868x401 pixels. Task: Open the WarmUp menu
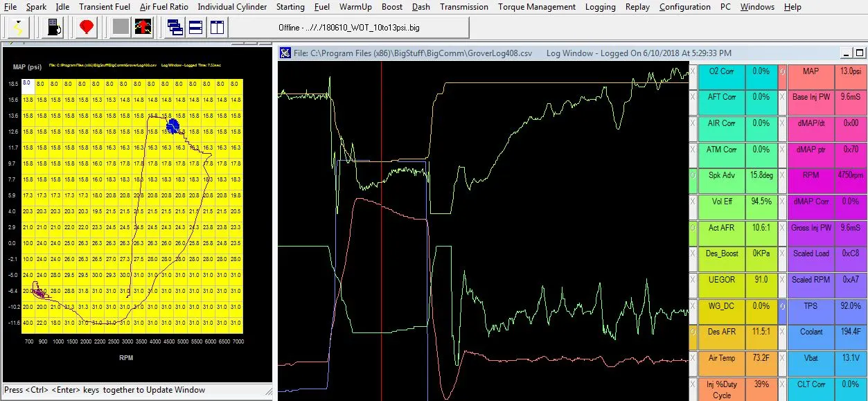pos(355,7)
